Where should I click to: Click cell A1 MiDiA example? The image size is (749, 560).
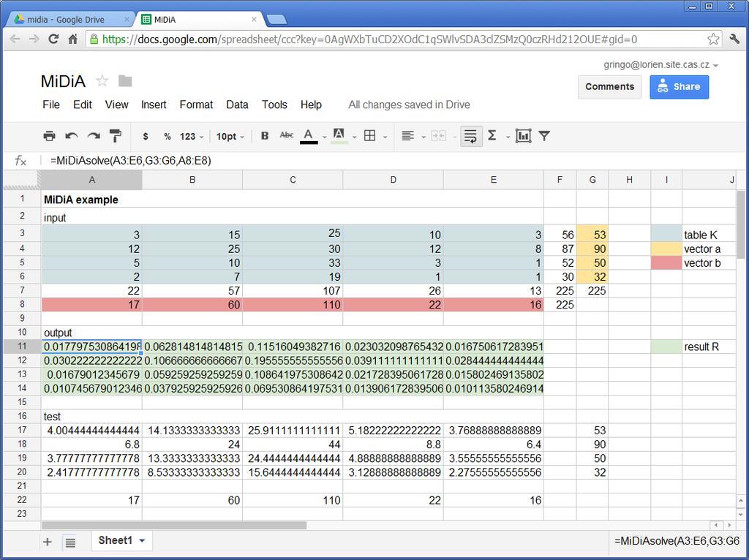(92, 200)
